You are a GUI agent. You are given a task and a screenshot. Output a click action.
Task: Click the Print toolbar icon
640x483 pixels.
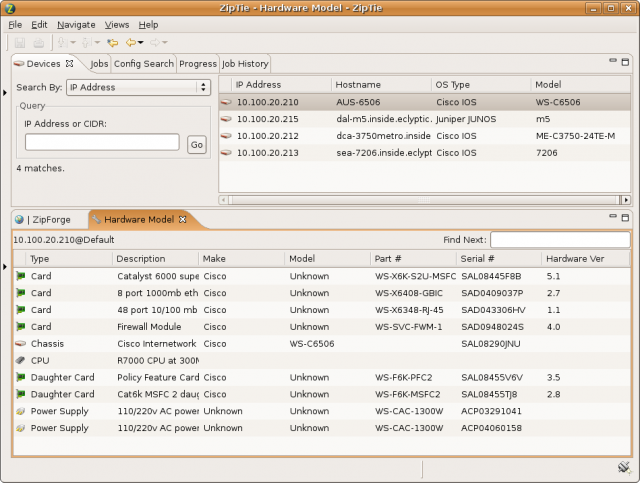tap(39, 42)
